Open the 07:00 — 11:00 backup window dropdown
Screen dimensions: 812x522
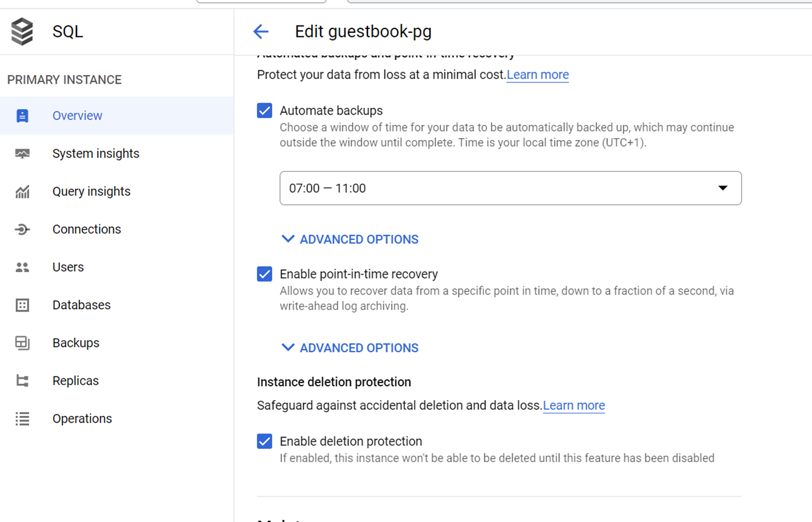[x=510, y=188]
